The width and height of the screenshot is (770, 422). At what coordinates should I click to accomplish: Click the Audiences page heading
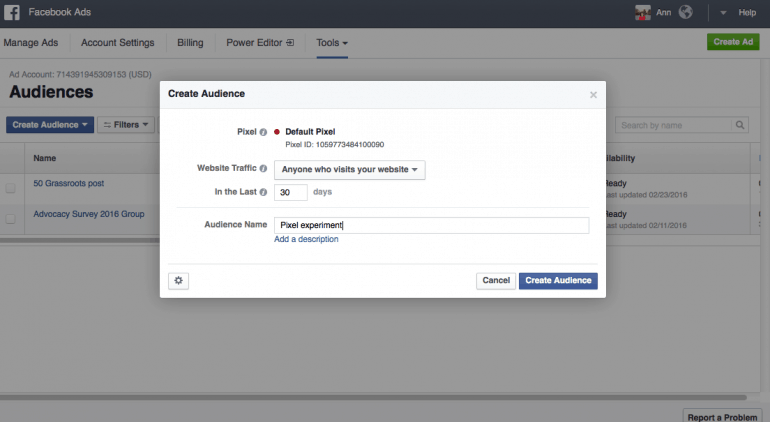51,92
